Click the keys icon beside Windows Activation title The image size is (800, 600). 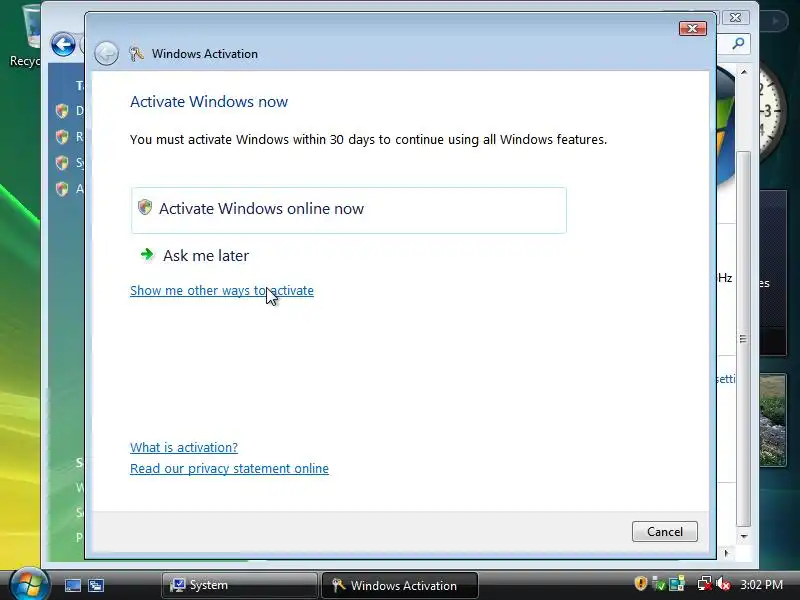[x=136, y=54]
